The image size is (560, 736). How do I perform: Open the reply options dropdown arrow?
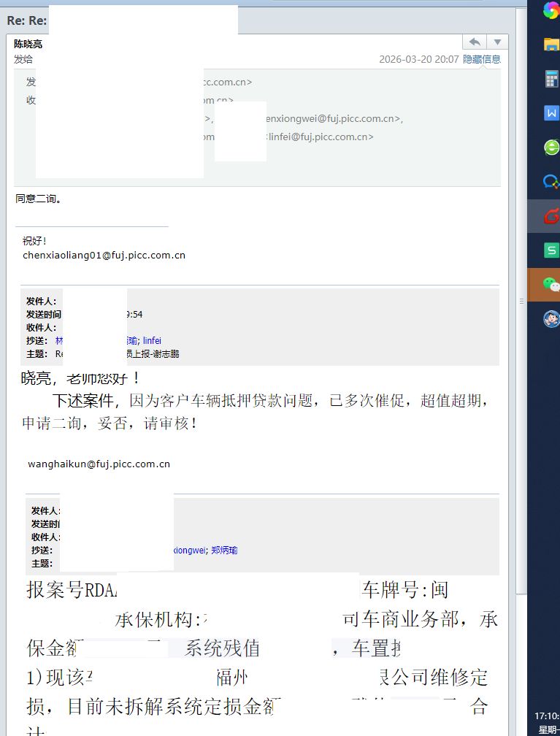[497, 42]
